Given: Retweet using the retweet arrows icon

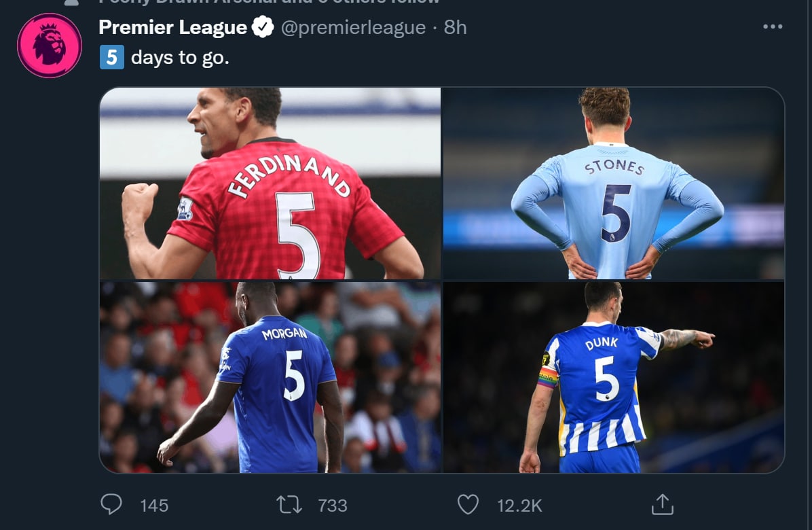Looking at the screenshot, I should pyautogui.click(x=290, y=504).
